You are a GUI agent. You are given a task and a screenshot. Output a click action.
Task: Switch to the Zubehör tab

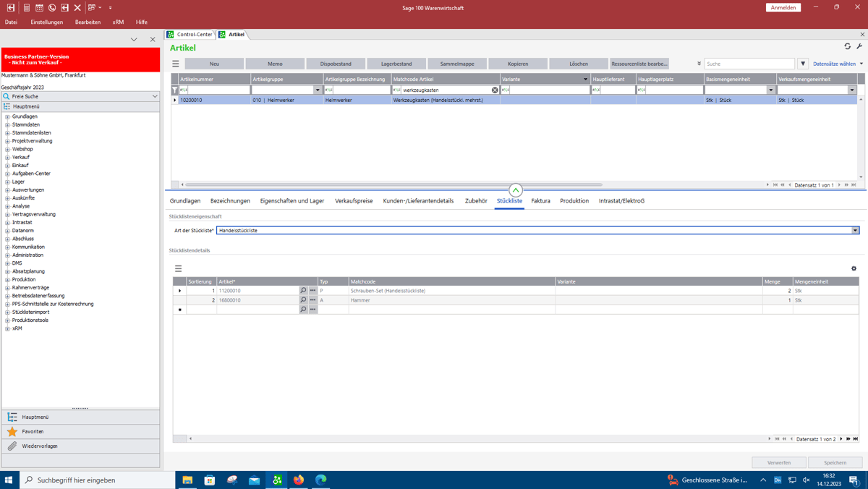476,201
